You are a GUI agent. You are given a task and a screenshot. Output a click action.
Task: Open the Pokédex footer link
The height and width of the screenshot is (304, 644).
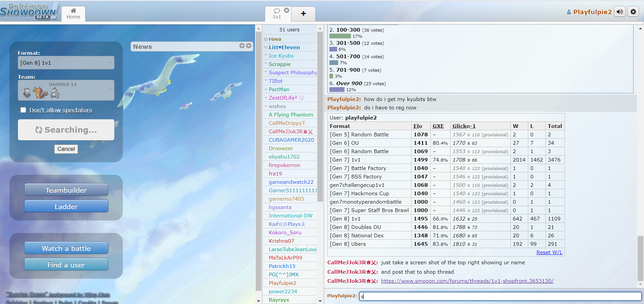[17, 302]
